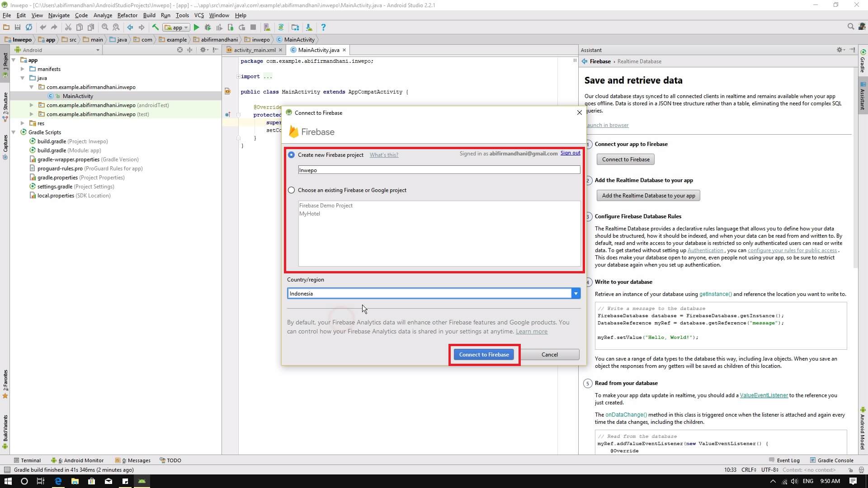Click the SDK Manager download icon
Screen dimensions: 868x488
pyautogui.click(x=309, y=28)
